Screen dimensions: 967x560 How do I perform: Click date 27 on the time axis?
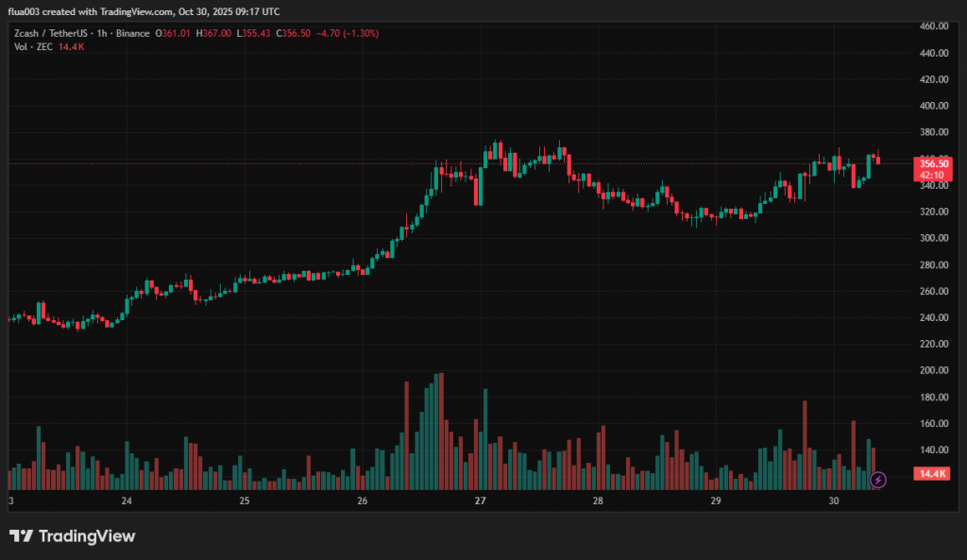click(x=480, y=501)
